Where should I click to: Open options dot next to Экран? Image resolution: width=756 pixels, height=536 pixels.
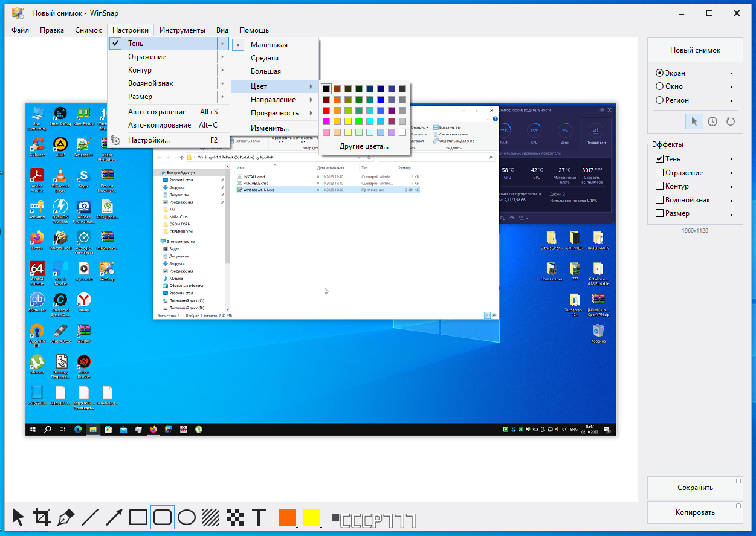click(731, 74)
